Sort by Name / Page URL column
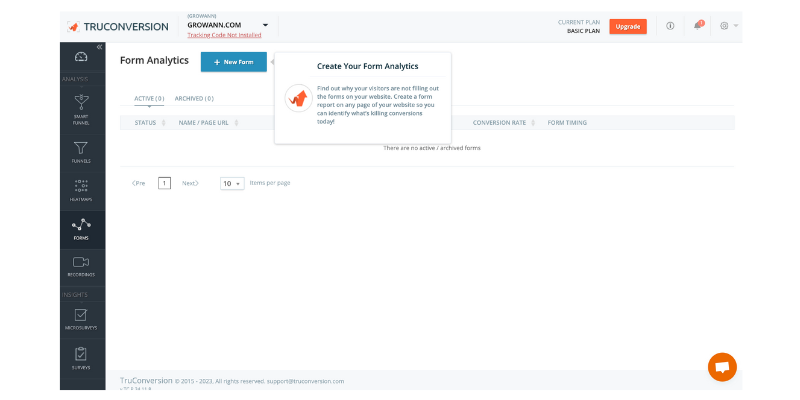 pyautogui.click(x=208, y=123)
